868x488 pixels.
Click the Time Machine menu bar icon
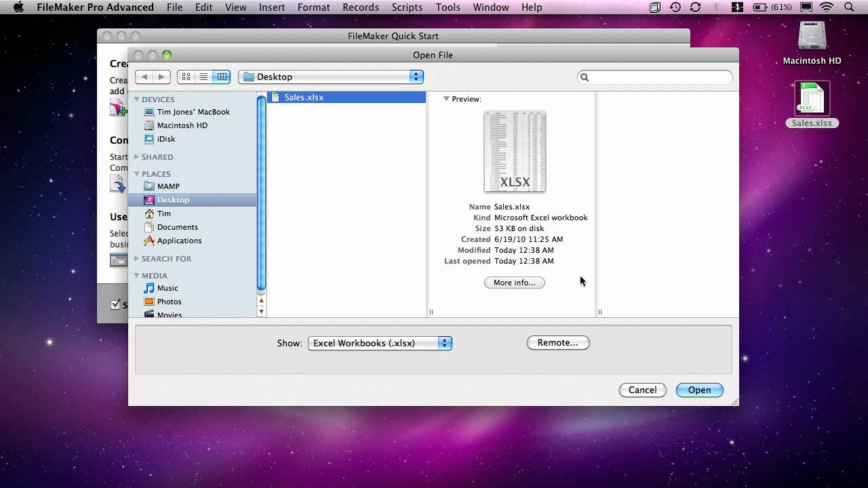click(675, 7)
